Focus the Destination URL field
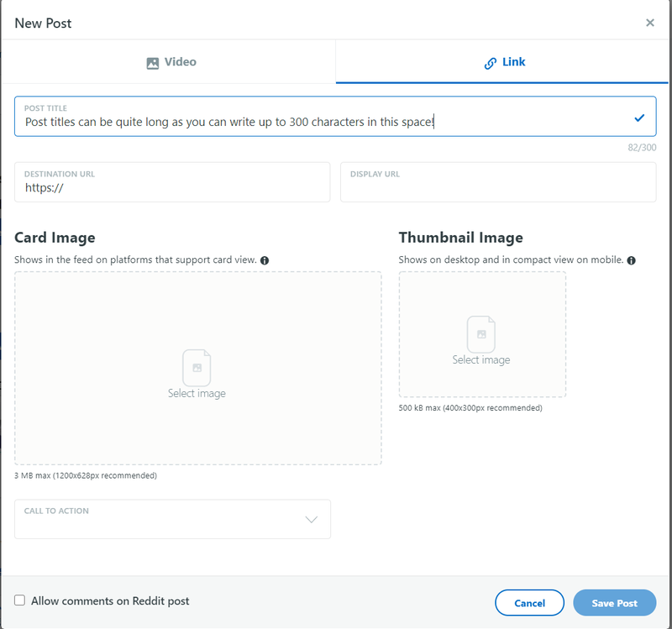The height and width of the screenshot is (629, 672). click(x=172, y=182)
